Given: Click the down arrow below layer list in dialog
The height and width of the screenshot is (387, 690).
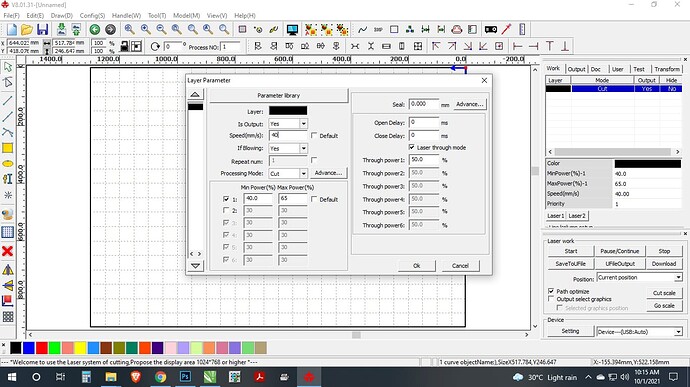Looking at the screenshot, I should [195, 265].
